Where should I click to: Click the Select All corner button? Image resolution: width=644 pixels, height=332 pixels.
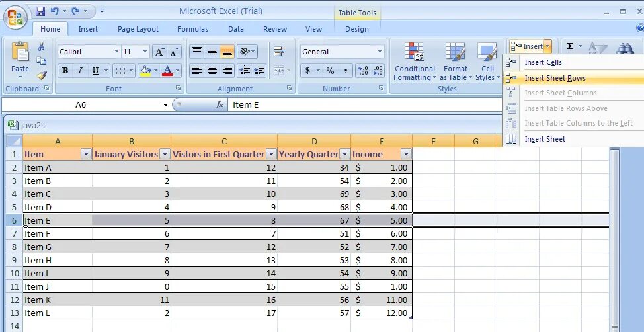click(x=15, y=142)
